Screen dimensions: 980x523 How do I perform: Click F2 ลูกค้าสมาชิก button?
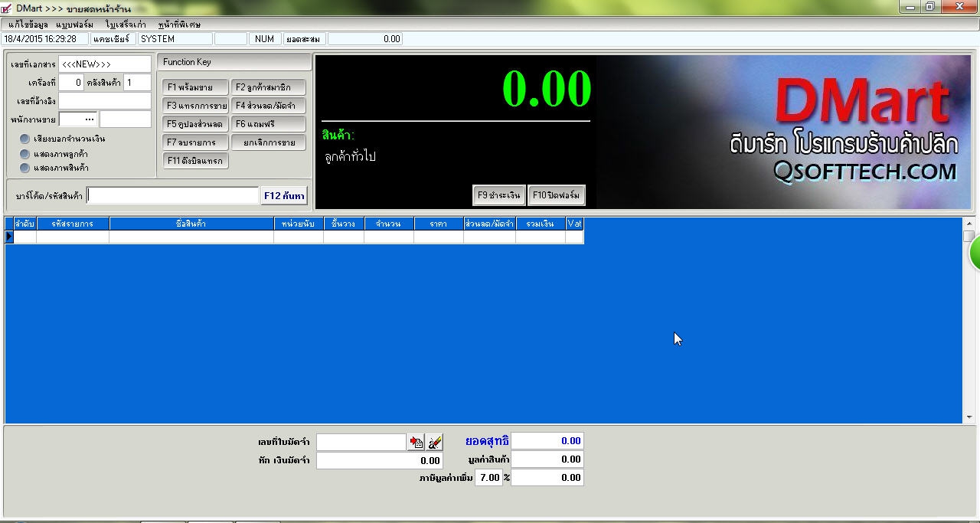268,87
